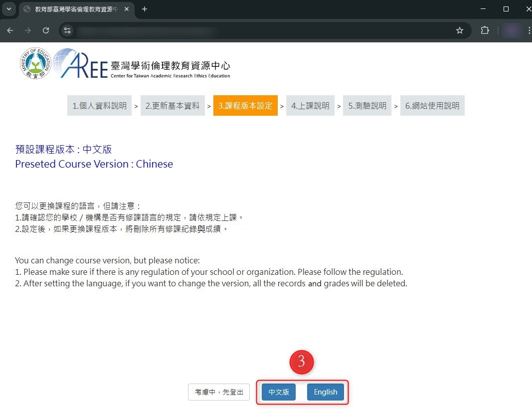This screenshot has height=409, width=532.
Task: Go back to the previous page
Action: pos(10,30)
